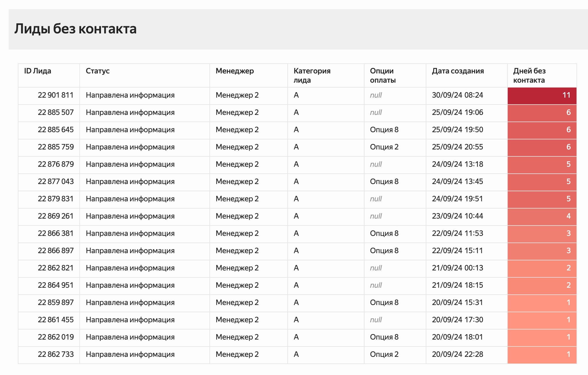
Task: Click the dark red cell showing 11 days
Action: [542, 95]
